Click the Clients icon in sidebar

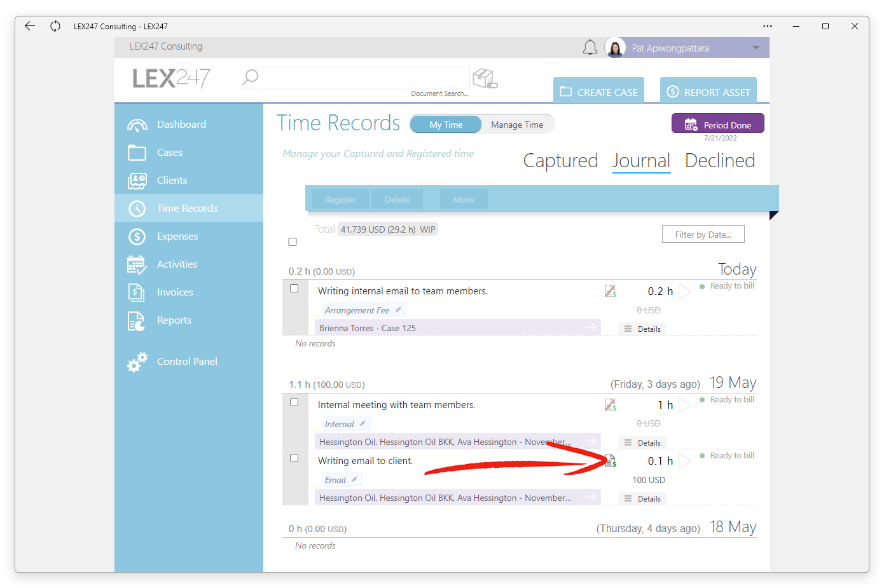(137, 181)
